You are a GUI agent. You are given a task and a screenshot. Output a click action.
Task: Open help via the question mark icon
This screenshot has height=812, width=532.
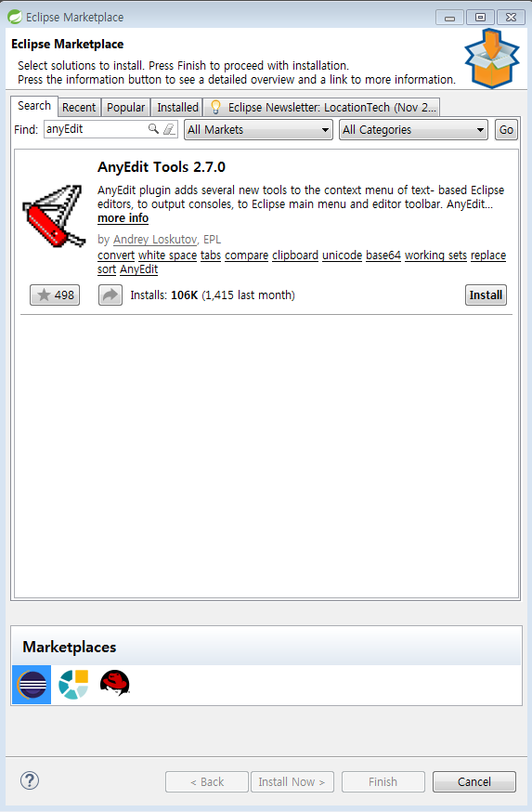pos(30,780)
